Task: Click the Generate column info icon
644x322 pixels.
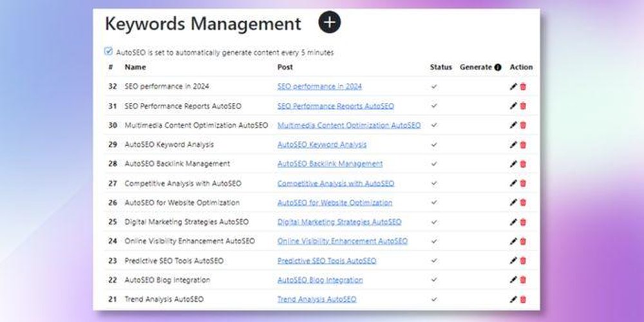Action: tap(498, 68)
